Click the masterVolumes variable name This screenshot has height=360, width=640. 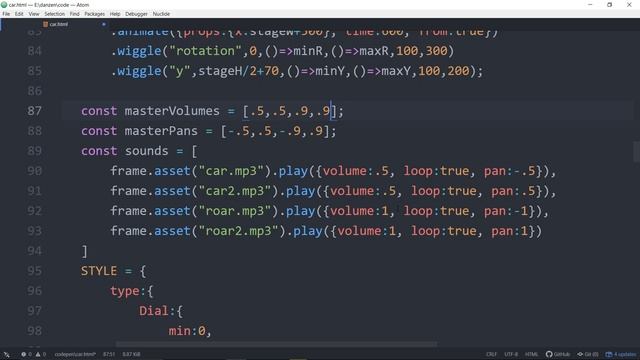(172, 111)
